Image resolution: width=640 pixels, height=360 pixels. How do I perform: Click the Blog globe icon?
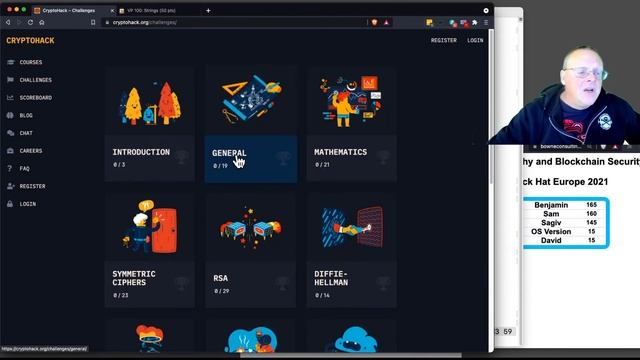pyautogui.click(x=11, y=115)
